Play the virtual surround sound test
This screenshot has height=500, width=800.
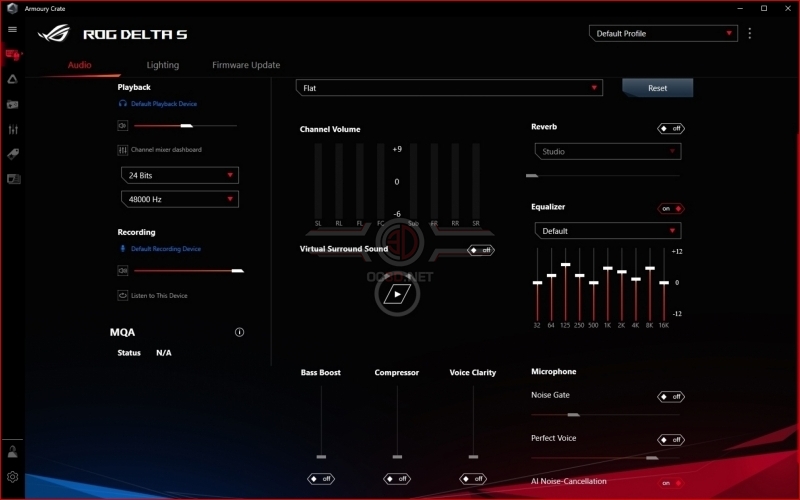click(x=397, y=294)
